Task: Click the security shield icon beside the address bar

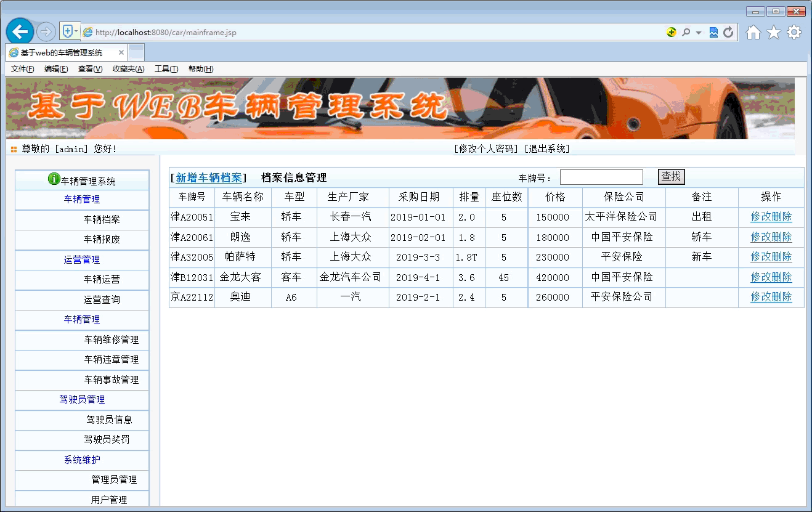Action: coord(67,31)
